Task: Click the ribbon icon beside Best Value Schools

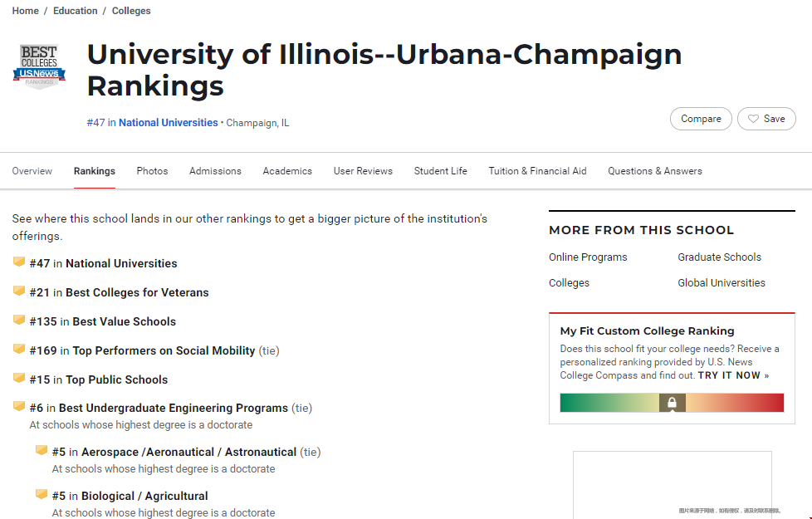Action: click(19, 320)
